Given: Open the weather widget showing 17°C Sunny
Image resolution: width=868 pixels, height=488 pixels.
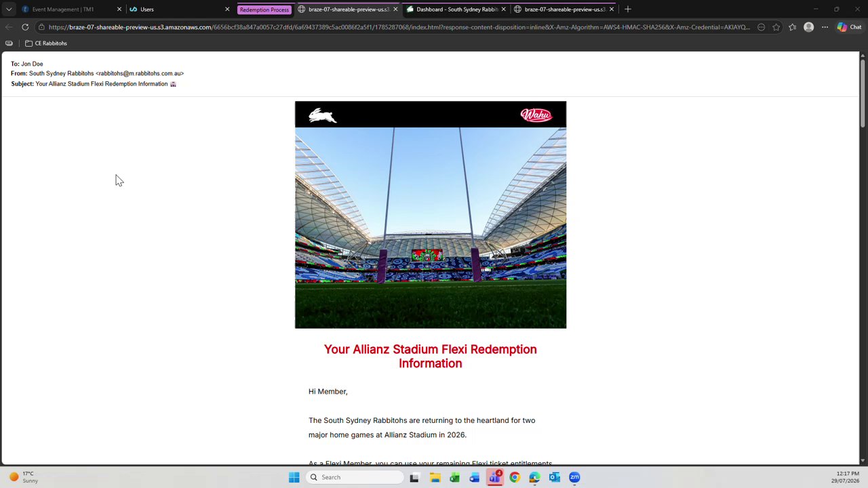Looking at the screenshot, I should pos(24,477).
